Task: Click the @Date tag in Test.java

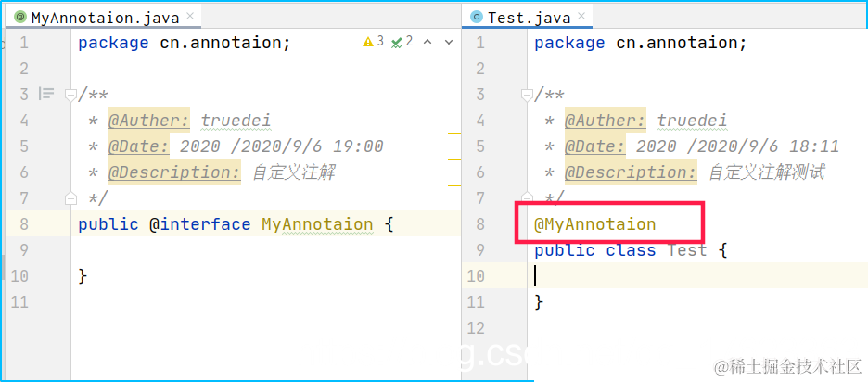Action: (595, 146)
